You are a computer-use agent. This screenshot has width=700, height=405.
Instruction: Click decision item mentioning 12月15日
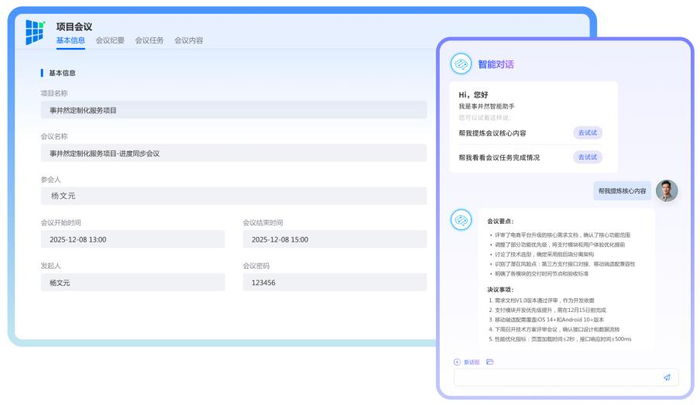[547, 310]
